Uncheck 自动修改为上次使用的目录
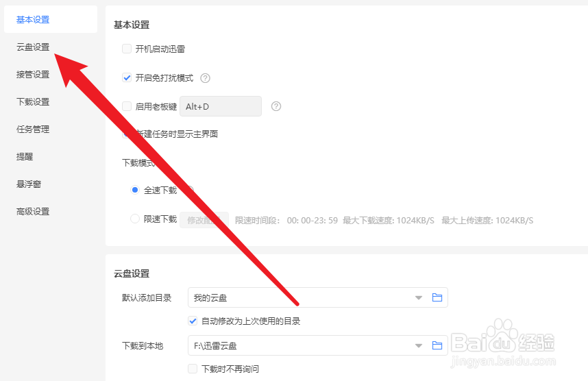Screen dimensions: 588x381 (193, 321)
